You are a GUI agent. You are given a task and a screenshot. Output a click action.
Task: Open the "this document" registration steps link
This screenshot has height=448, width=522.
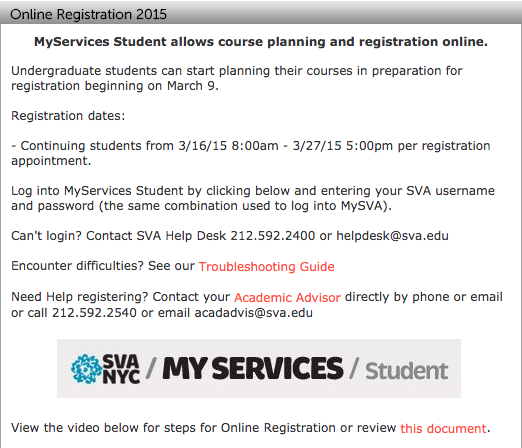point(443,428)
